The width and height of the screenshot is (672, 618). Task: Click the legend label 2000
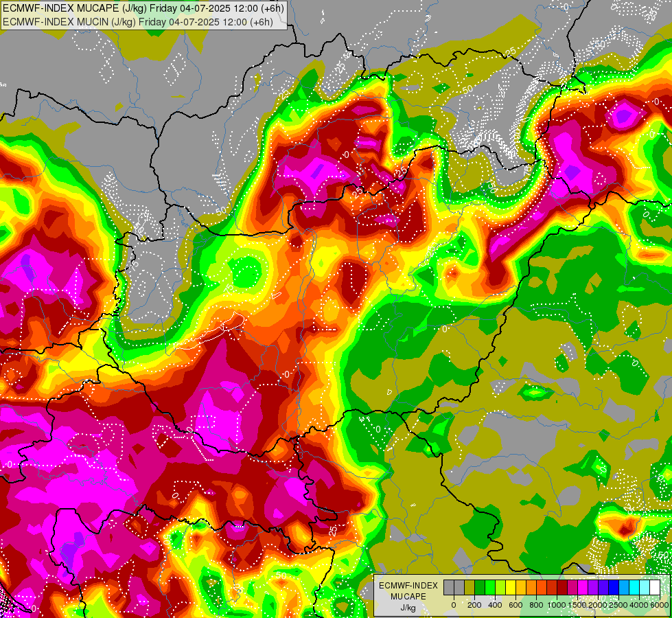(x=597, y=605)
